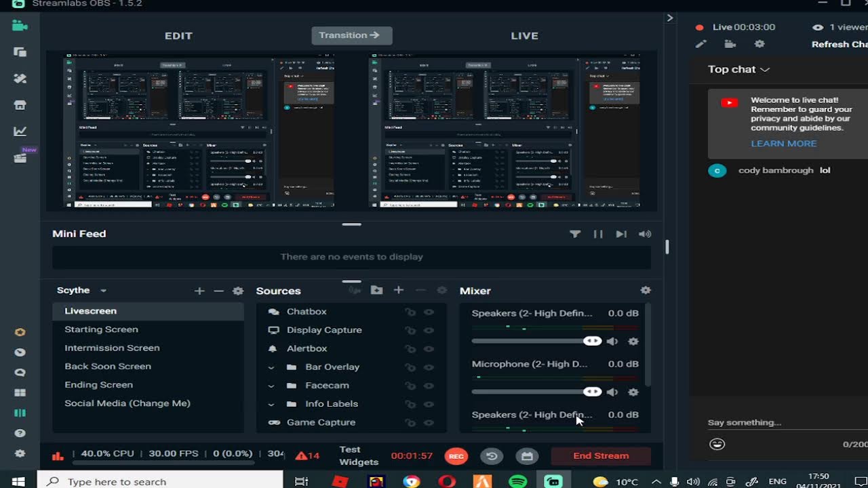868x488 pixels.
Task: Open scene transition settings gear
Action: (238, 291)
